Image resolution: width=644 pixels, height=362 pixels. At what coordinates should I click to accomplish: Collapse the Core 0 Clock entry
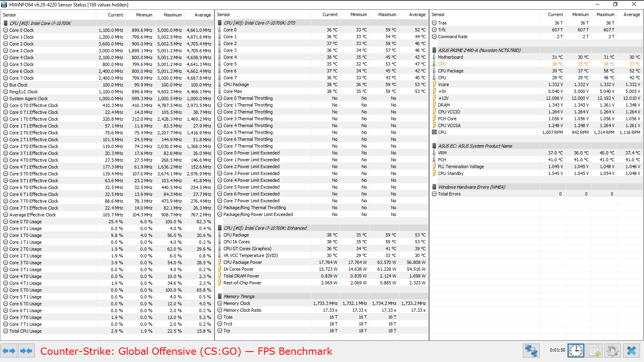pyautogui.click(x=5, y=30)
